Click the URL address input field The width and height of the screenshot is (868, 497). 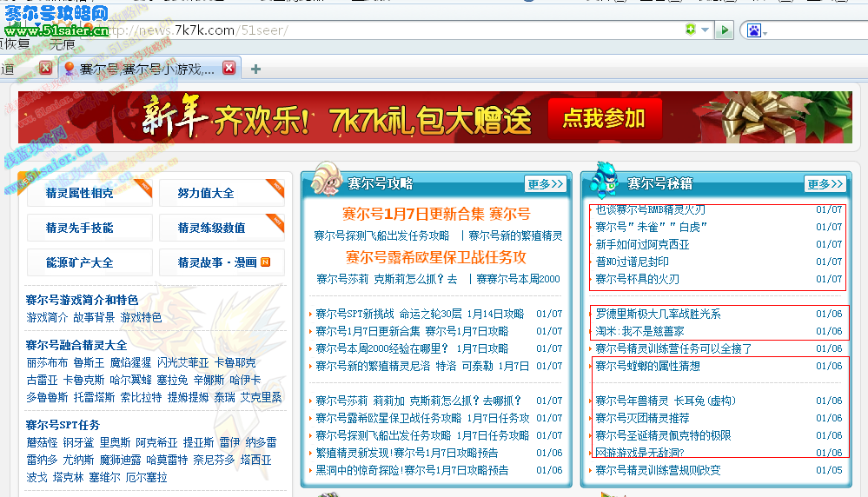[x=388, y=30]
